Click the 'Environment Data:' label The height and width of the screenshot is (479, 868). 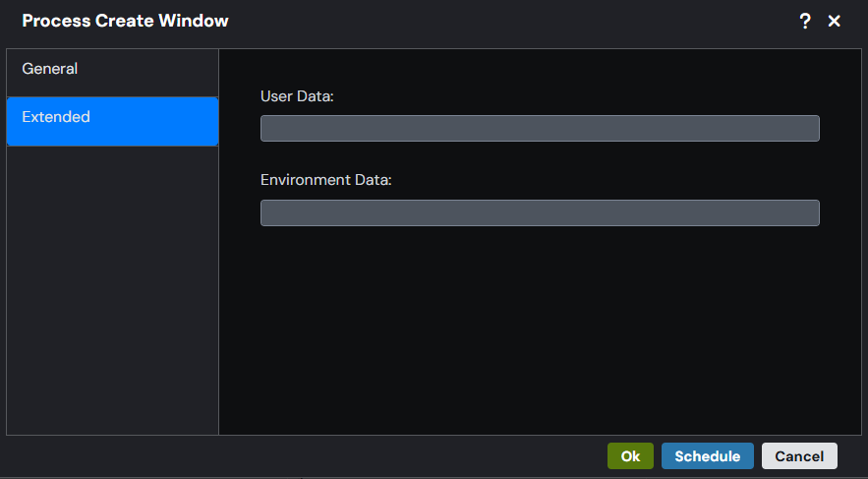326,180
